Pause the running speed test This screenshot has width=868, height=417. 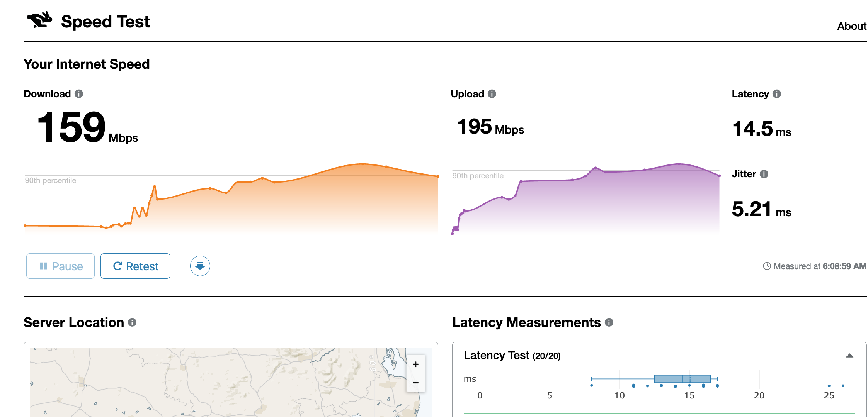pos(60,266)
